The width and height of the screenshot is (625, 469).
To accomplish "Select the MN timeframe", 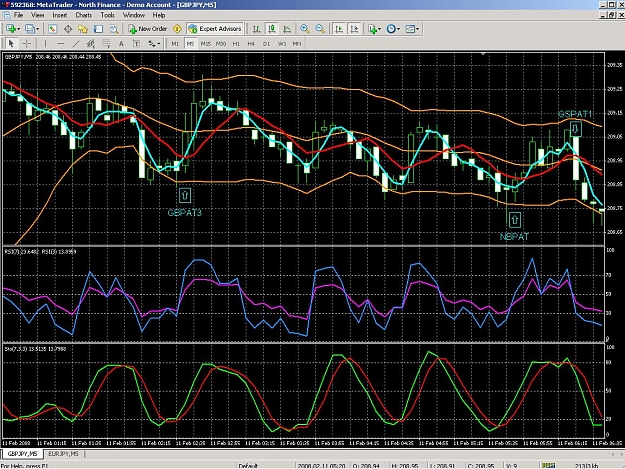I will [x=297, y=43].
